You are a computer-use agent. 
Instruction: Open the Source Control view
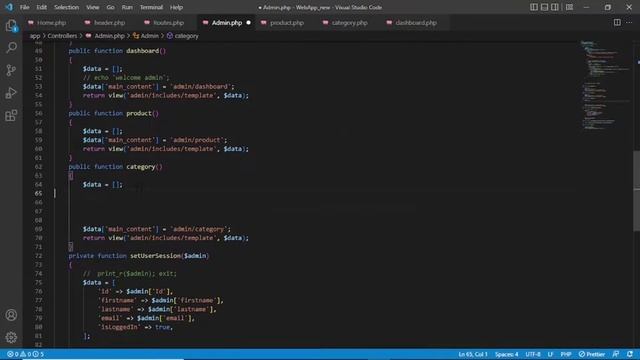(11, 70)
